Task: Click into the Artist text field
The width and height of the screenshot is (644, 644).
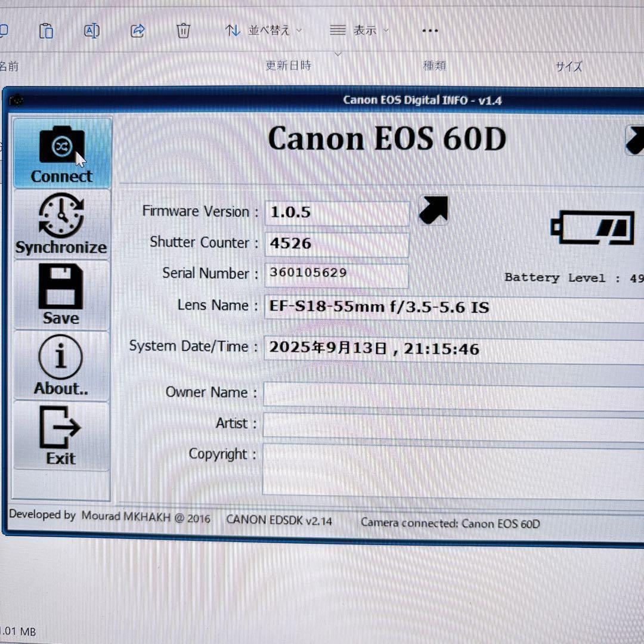Action: click(x=453, y=426)
